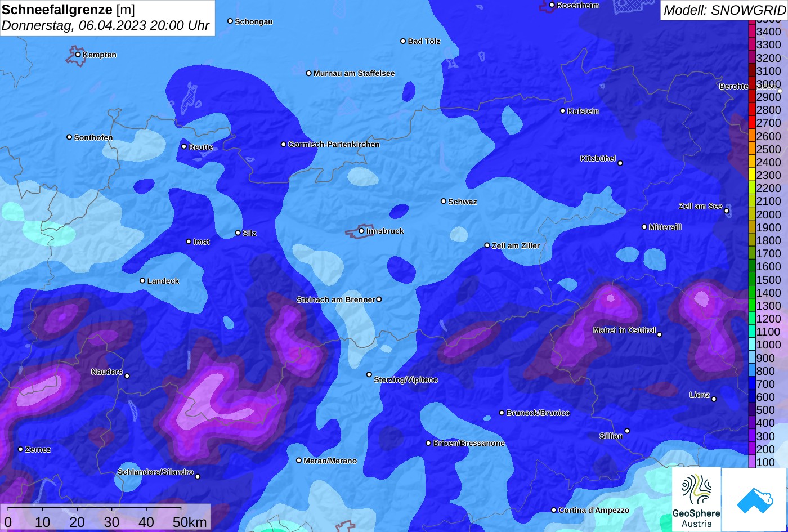788x532 pixels.
Task: Click the 'Steinach am Brenner' label
Action: click(335, 300)
